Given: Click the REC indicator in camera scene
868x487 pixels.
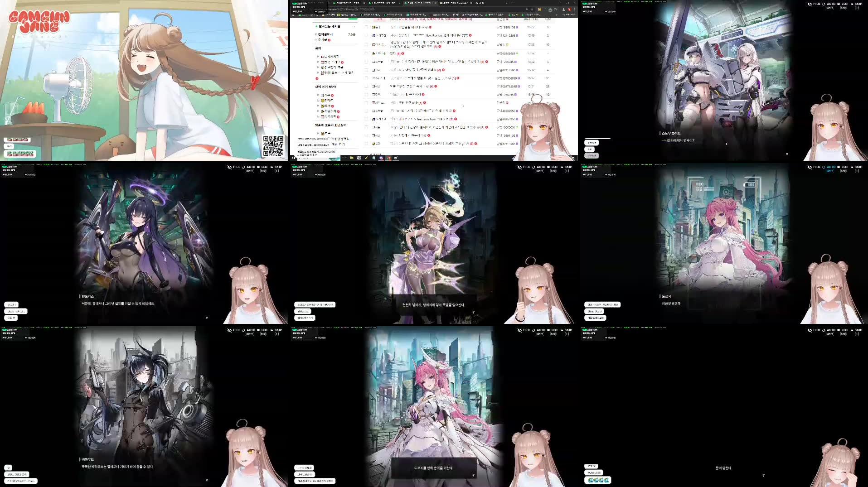Looking at the screenshot, I should coord(700,184).
